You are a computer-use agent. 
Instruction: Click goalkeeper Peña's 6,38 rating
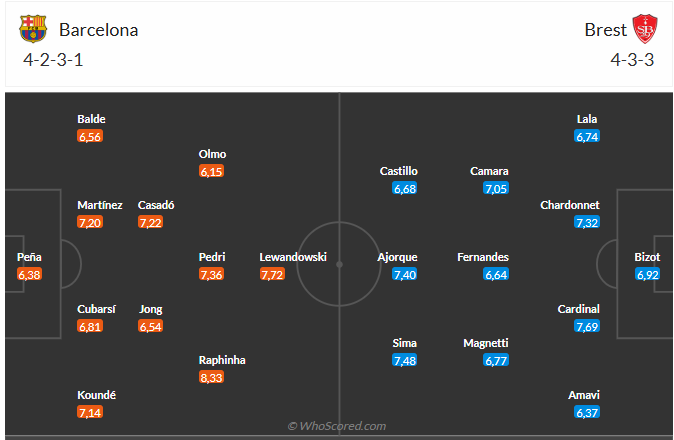pos(30,274)
